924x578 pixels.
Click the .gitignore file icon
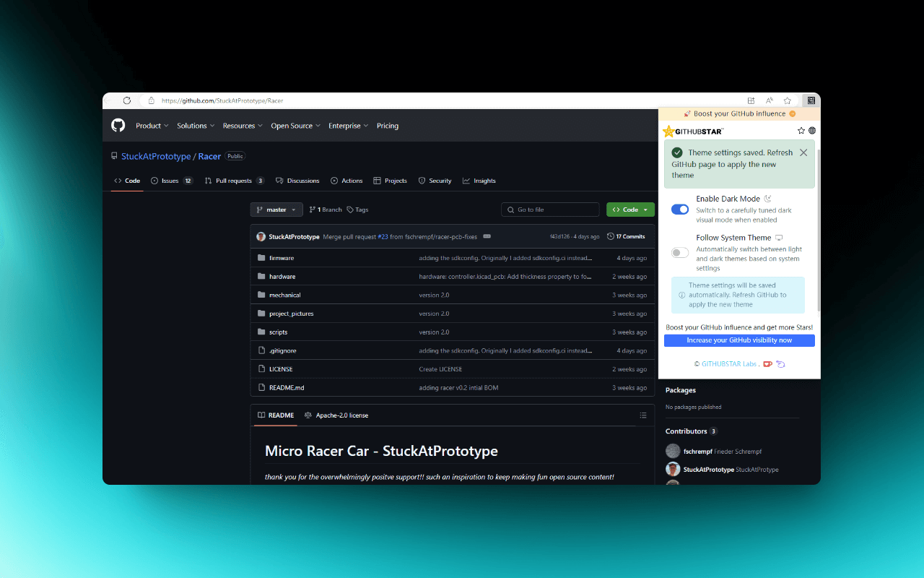pos(262,350)
